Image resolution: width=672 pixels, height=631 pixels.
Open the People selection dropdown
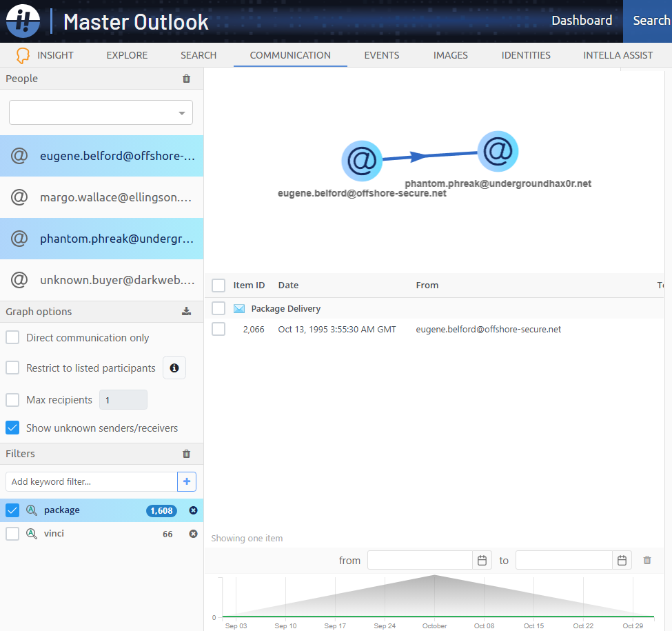[101, 112]
